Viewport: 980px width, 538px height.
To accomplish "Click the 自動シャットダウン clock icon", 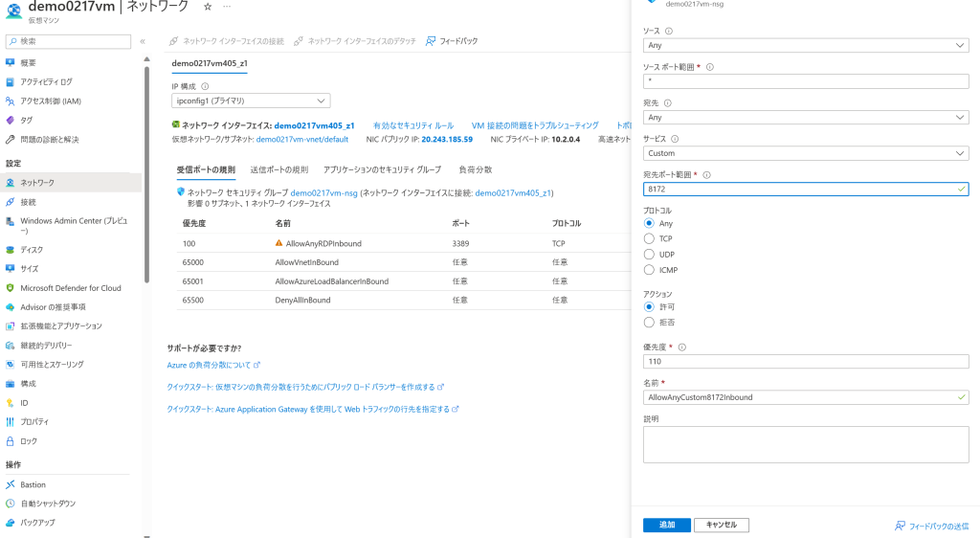I will point(10,504).
